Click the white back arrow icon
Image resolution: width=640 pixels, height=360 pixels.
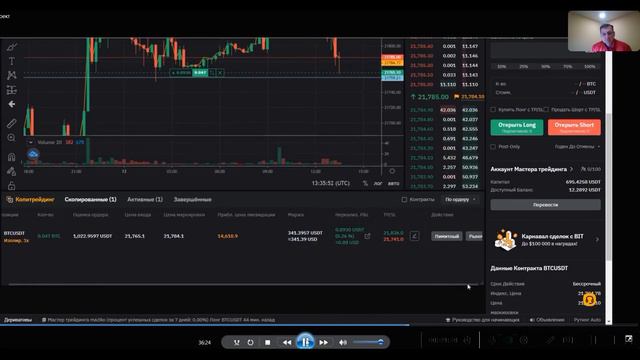tap(11, 104)
